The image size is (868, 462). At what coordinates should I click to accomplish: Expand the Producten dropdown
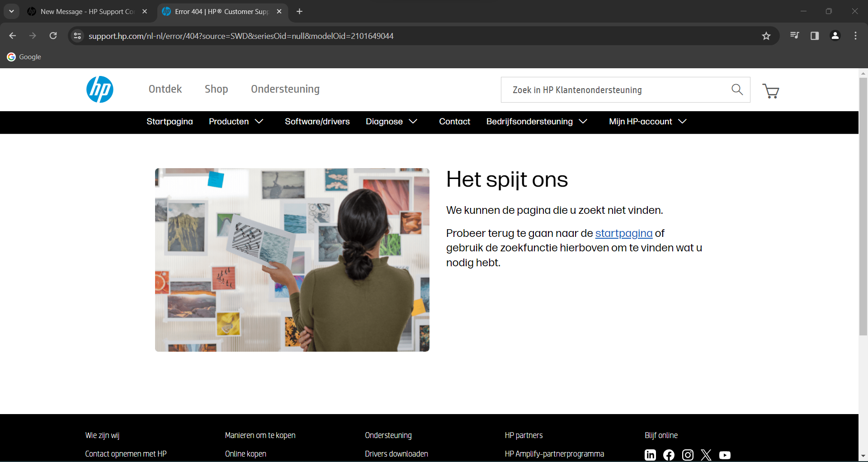[236, 122]
